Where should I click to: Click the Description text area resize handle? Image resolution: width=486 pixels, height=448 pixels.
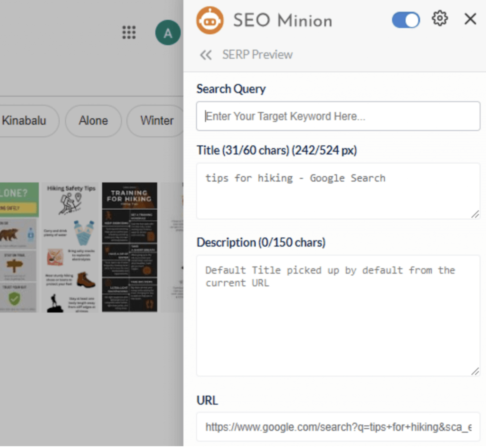[475, 371]
